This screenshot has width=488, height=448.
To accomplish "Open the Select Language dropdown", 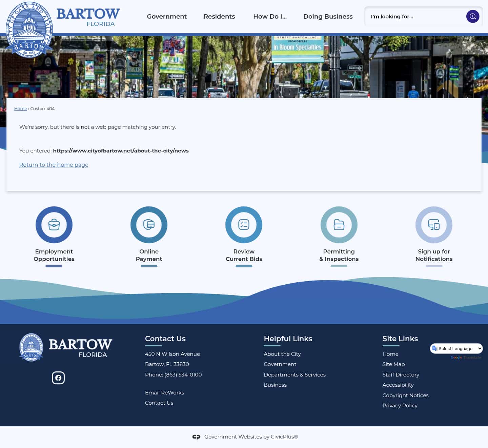I will click(x=456, y=348).
